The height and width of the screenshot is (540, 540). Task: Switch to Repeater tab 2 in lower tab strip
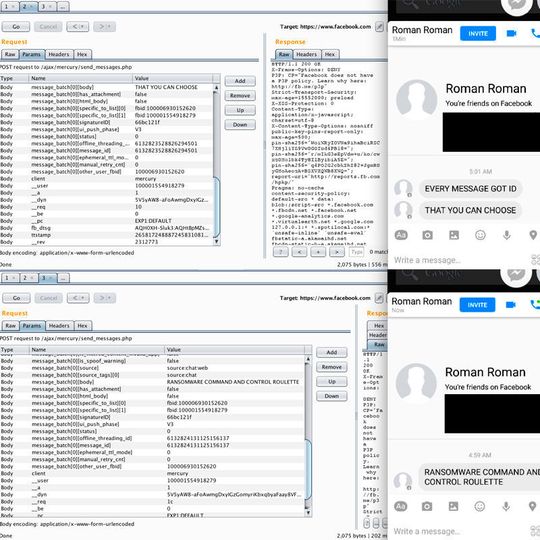28,278
